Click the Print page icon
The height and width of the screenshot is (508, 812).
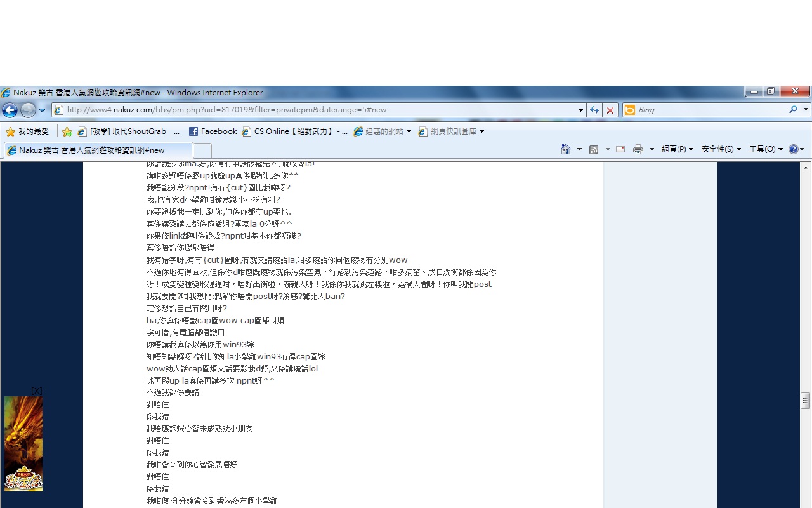tap(638, 149)
